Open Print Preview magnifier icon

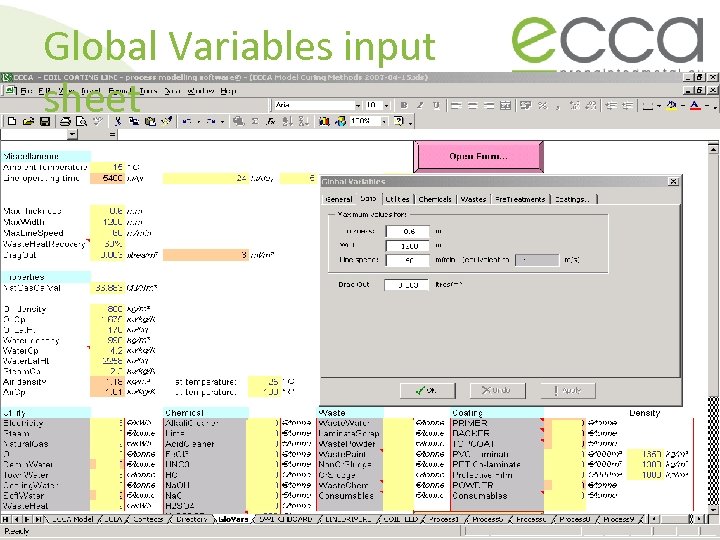point(81,121)
